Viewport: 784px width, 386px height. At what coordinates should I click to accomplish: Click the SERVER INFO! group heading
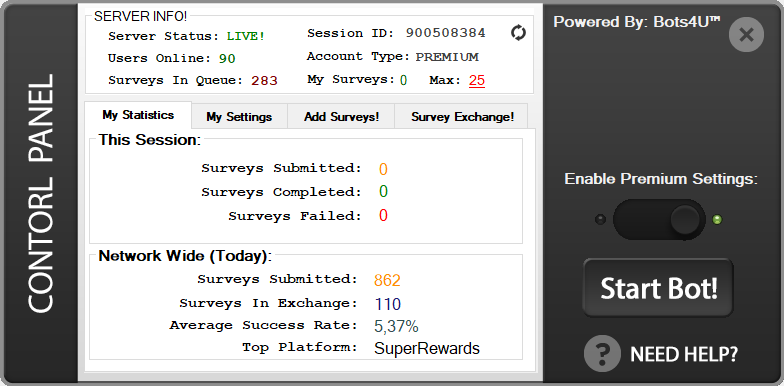(x=140, y=16)
